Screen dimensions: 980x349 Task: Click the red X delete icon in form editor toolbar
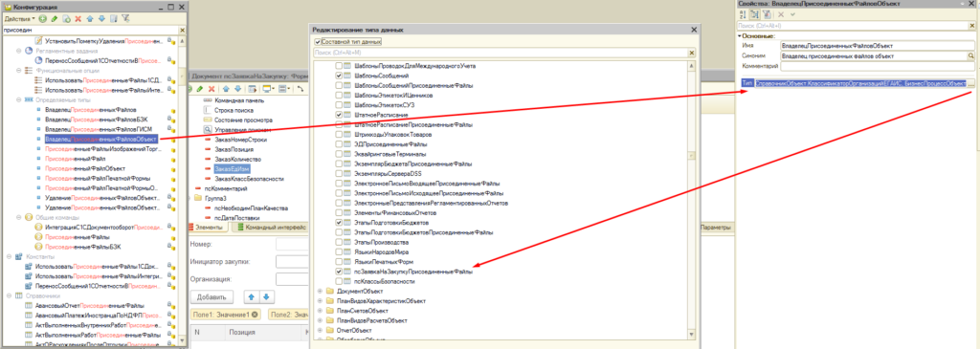point(212,89)
